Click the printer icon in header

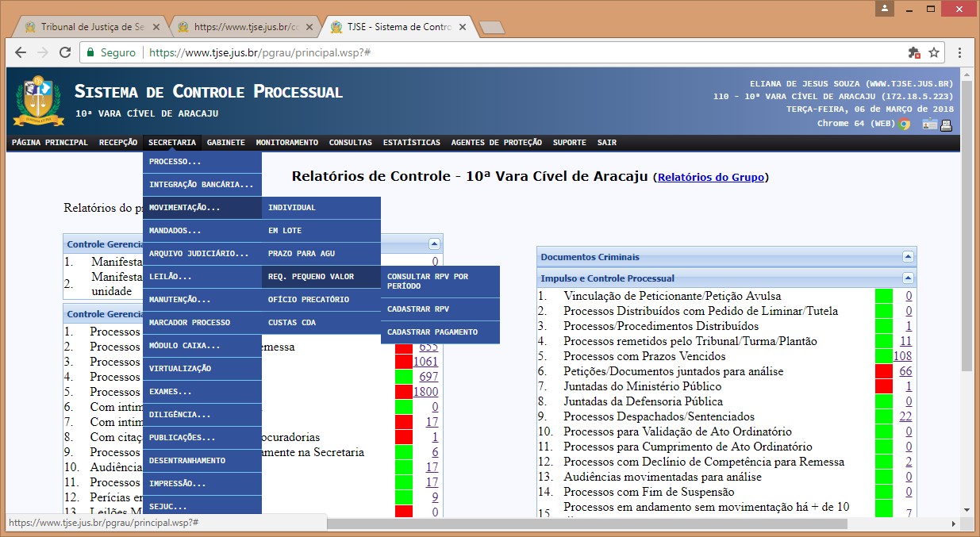946,125
